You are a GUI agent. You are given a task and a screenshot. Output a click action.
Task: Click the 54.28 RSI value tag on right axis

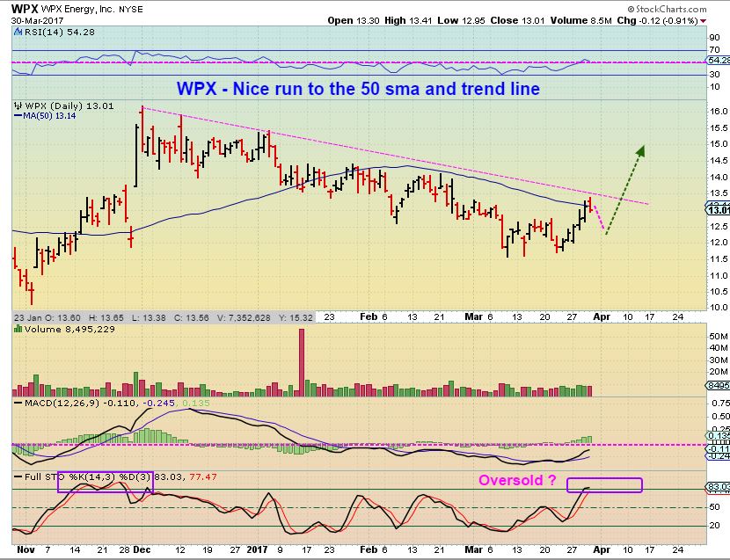tap(719, 61)
